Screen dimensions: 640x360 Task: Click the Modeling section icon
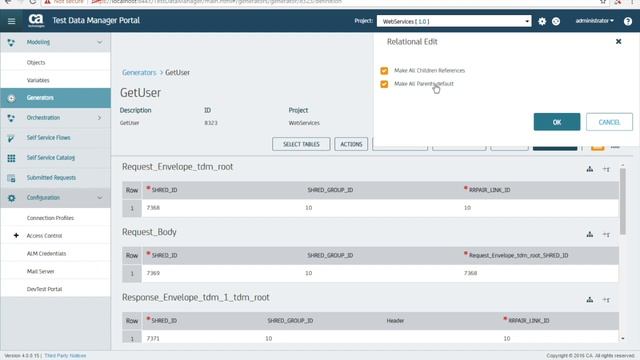11,42
